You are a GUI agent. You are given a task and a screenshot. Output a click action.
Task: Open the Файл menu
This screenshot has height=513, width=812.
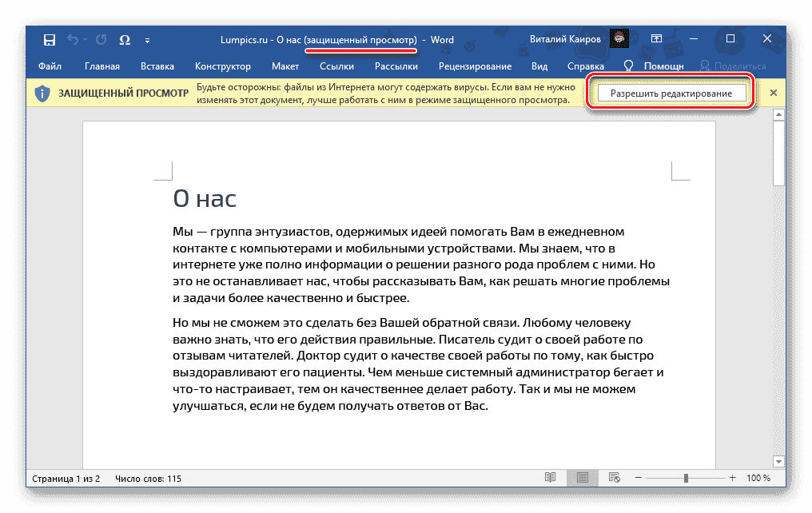coord(50,66)
